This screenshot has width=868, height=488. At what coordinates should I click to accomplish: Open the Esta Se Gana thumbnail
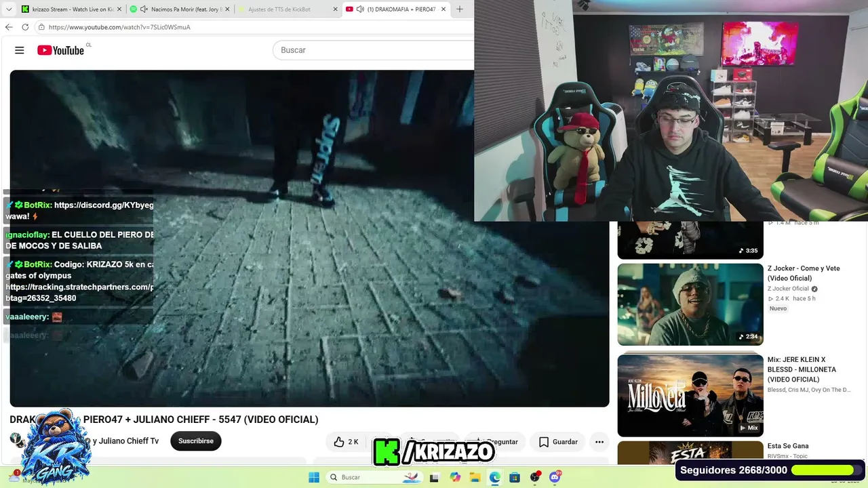click(690, 453)
